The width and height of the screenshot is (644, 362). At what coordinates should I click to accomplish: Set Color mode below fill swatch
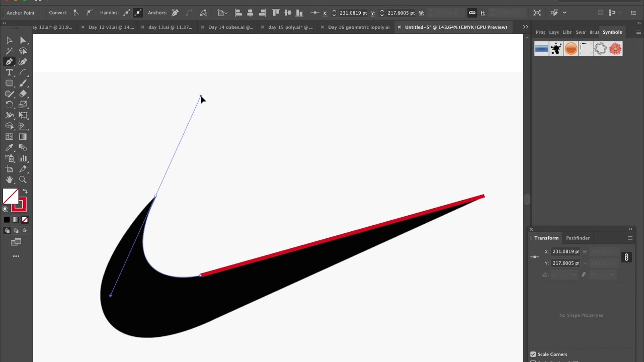tap(7, 220)
